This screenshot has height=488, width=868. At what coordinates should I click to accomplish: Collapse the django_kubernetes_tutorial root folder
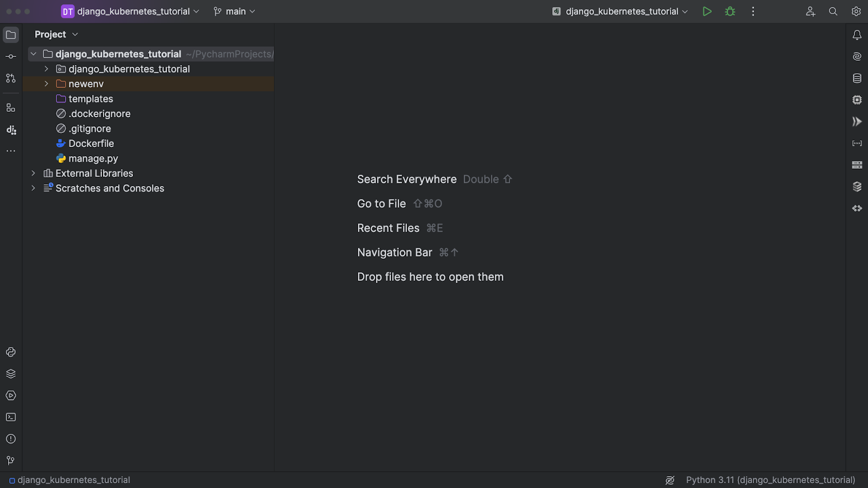pos(33,54)
